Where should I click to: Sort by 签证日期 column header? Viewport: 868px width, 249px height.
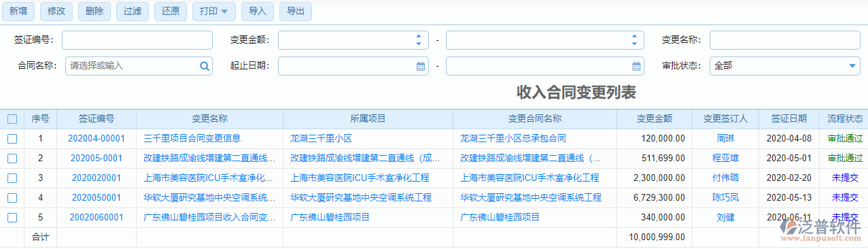click(789, 119)
